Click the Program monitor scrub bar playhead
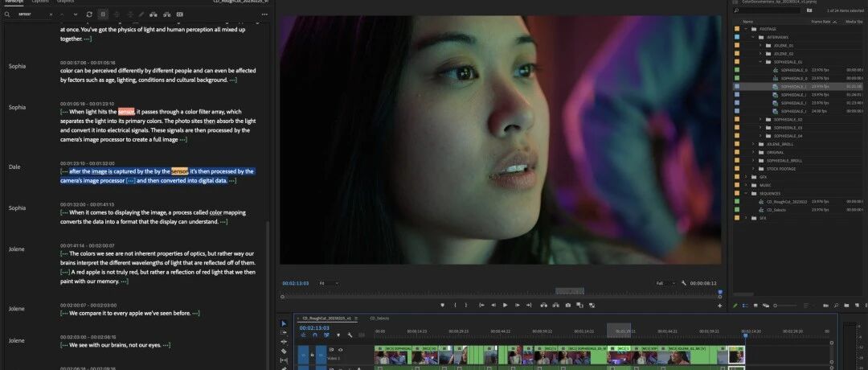The image size is (868, 370). pos(720,293)
